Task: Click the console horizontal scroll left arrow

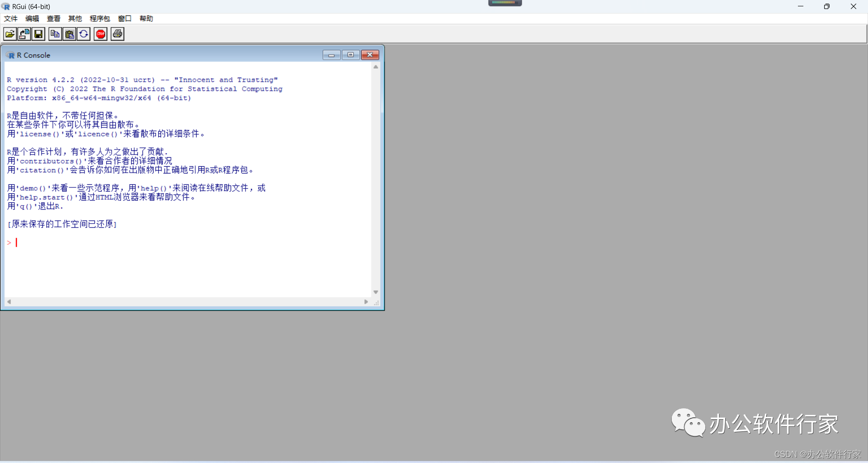Action: [x=9, y=302]
